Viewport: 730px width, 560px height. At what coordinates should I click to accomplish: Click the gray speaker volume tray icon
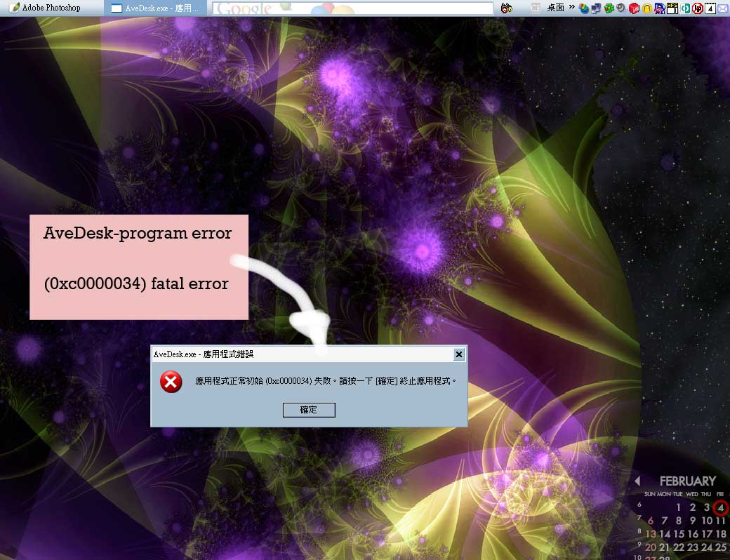620,8
